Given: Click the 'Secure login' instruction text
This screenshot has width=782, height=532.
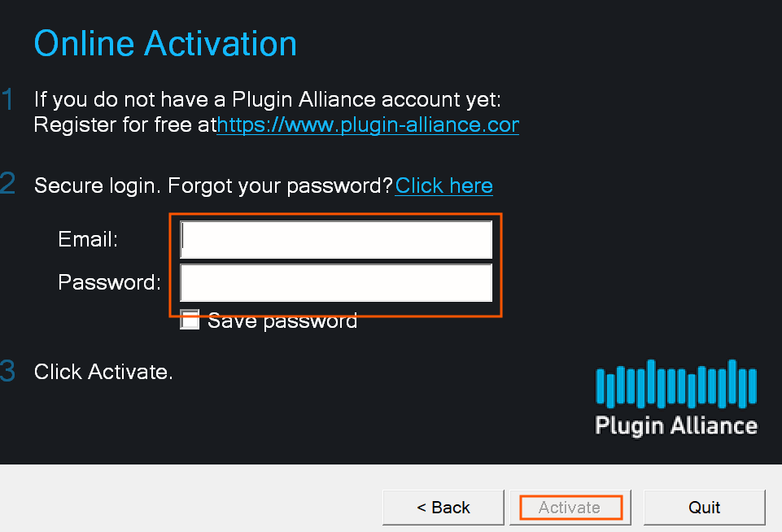Looking at the screenshot, I should (x=213, y=186).
